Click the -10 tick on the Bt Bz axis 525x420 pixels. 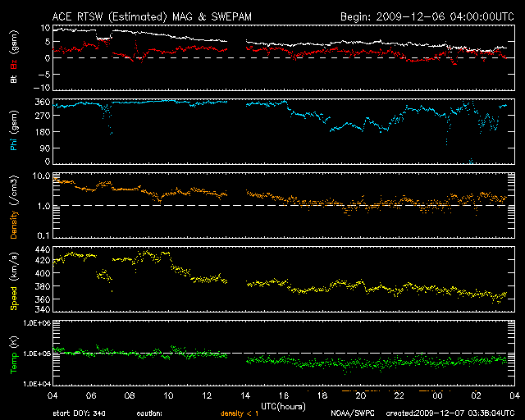tap(42, 88)
